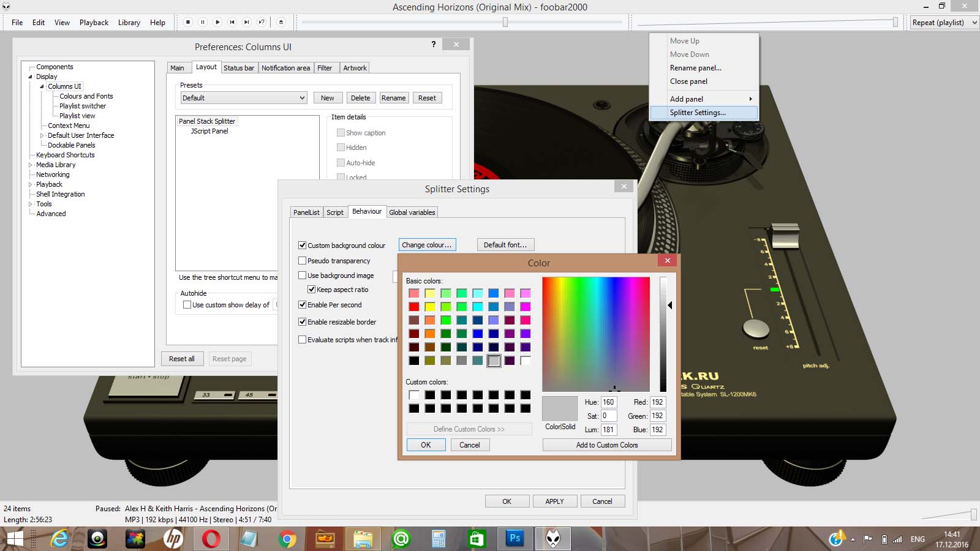Toggle Enable resizable border checkbox
The width and height of the screenshot is (980, 551).
click(x=303, y=322)
